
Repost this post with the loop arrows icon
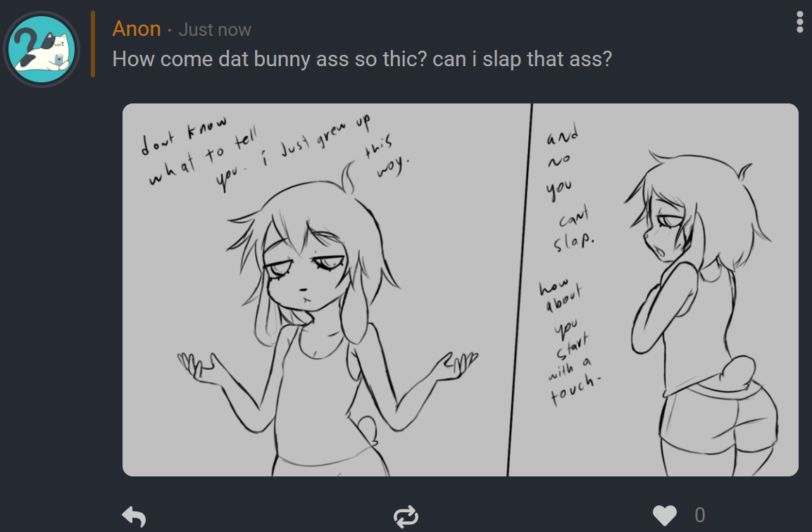click(x=406, y=516)
